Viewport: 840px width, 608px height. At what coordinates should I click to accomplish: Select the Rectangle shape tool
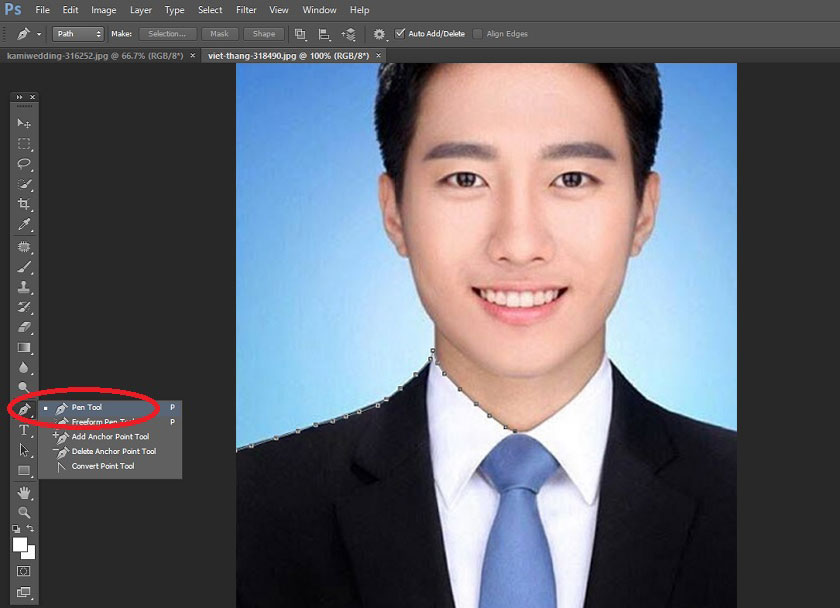tap(24, 470)
